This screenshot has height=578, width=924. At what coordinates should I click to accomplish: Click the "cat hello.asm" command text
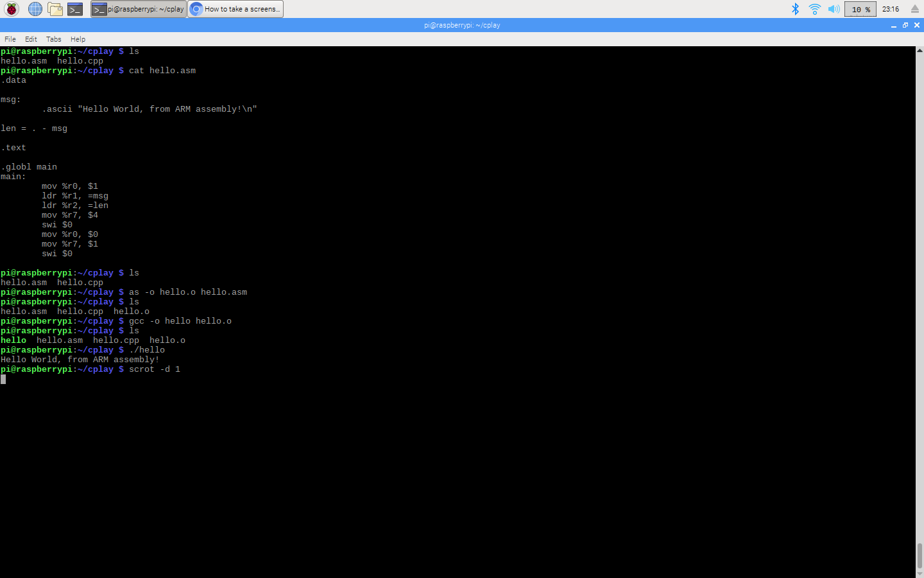pos(162,71)
